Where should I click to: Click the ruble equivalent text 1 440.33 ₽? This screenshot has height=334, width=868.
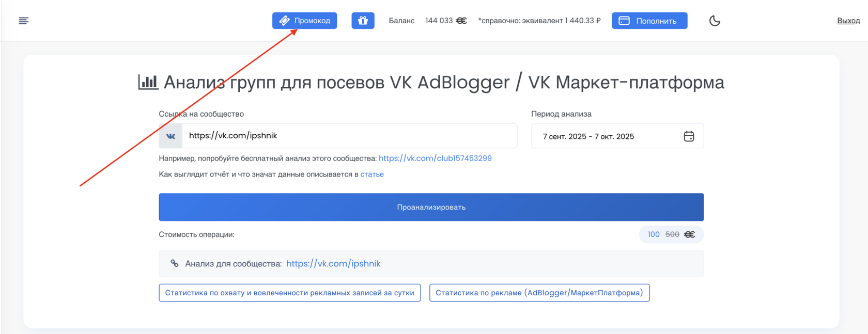[x=583, y=21]
